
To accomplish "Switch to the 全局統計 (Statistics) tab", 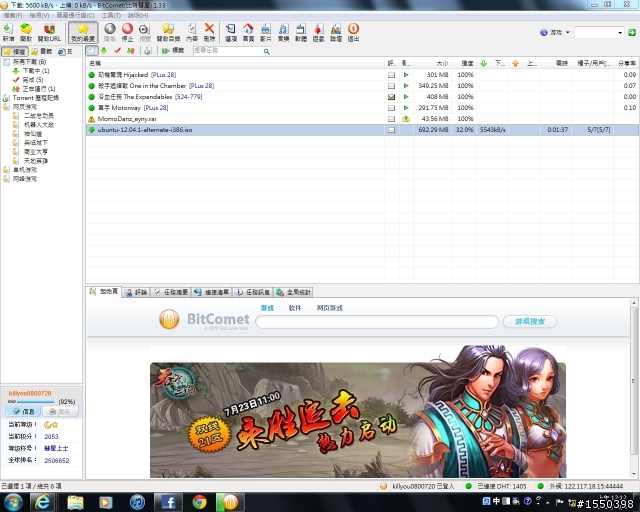I will (x=294, y=292).
